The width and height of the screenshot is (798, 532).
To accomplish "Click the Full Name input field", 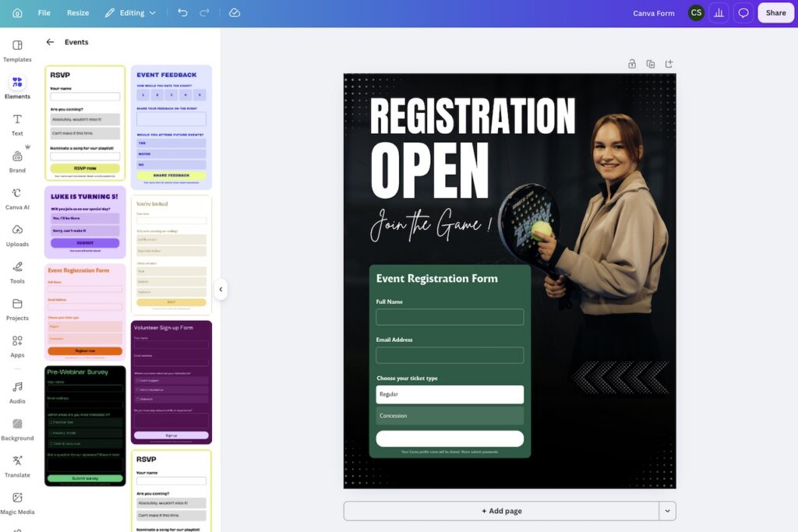I will coord(450,317).
